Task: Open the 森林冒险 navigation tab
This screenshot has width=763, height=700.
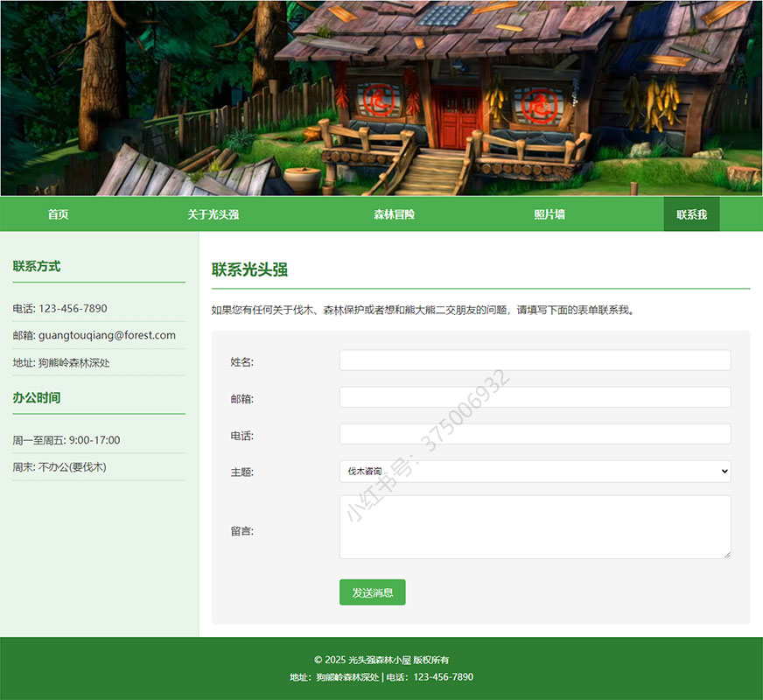Action: [394, 214]
